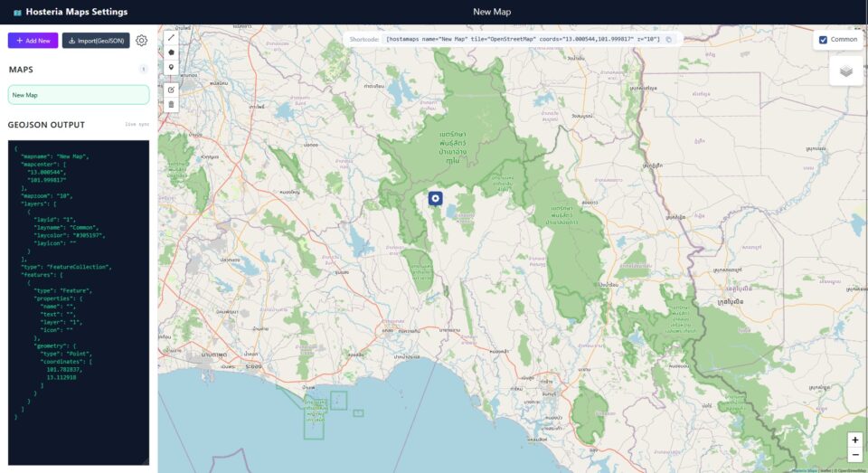This screenshot has width=868, height=473.
Task: Copy the shortcode with the copy icon
Action: coord(669,39)
